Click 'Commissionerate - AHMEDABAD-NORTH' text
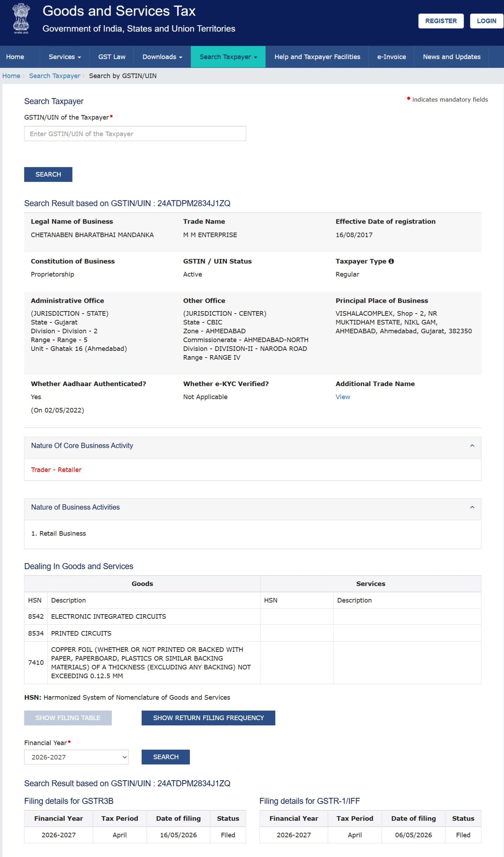Screen dimensions: 504x857 click(x=245, y=340)
